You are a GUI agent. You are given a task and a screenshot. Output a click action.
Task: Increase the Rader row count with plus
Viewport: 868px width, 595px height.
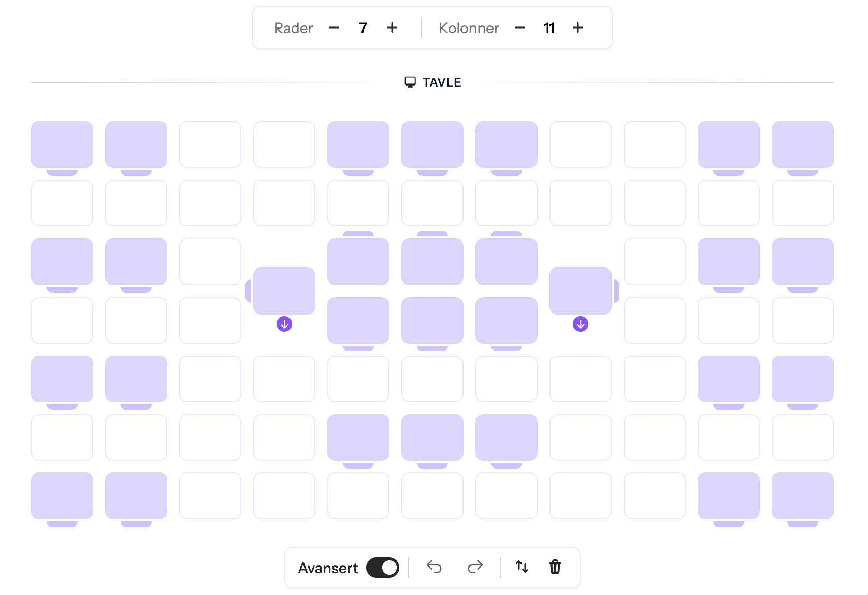(x=392, y=28)
